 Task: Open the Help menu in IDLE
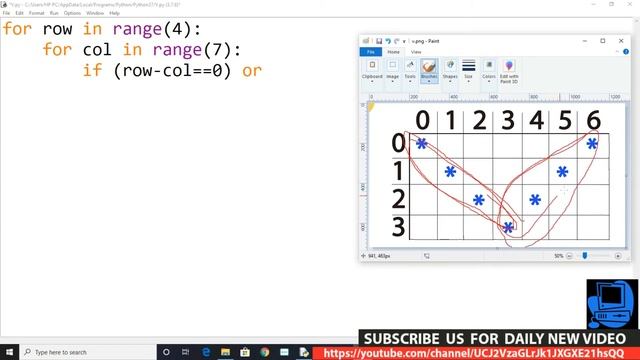114,13
